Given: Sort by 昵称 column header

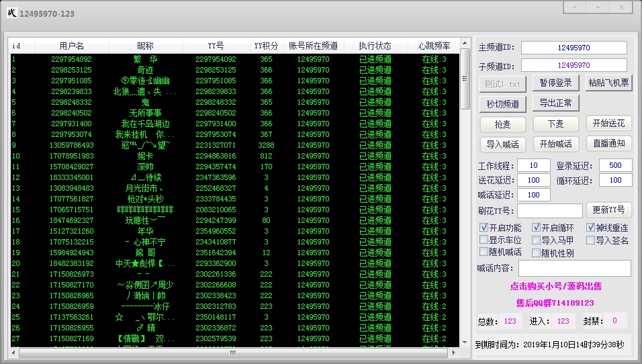Looking at the screenshot, I should [146, 46].
